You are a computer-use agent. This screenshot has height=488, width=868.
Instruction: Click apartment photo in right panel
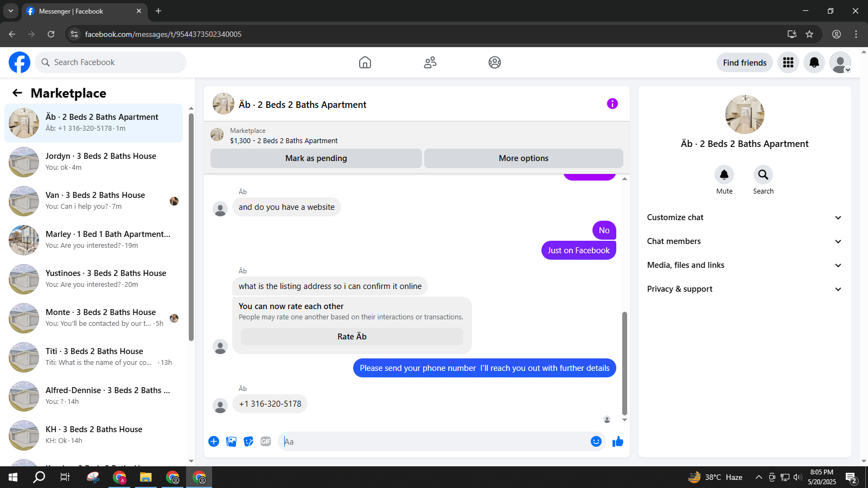(745, 114)
